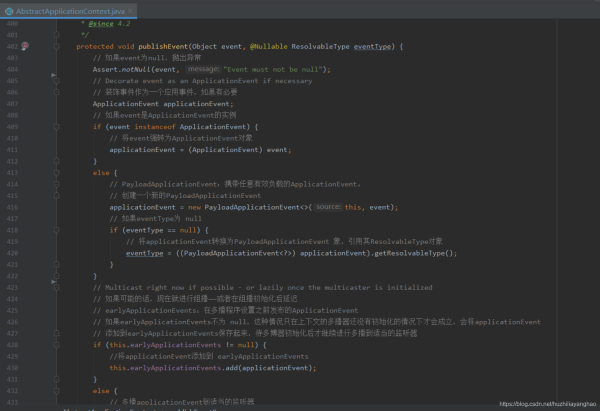Image resolution: width=600 pixels, height=411 pixels.
Task: Click line number 411 in the gutter
Action: coord(12,150)
